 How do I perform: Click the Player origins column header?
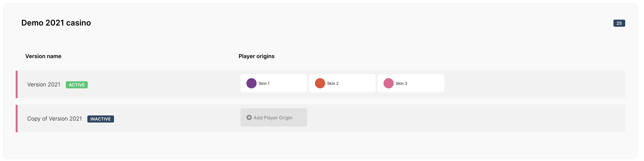coord(256,56)
